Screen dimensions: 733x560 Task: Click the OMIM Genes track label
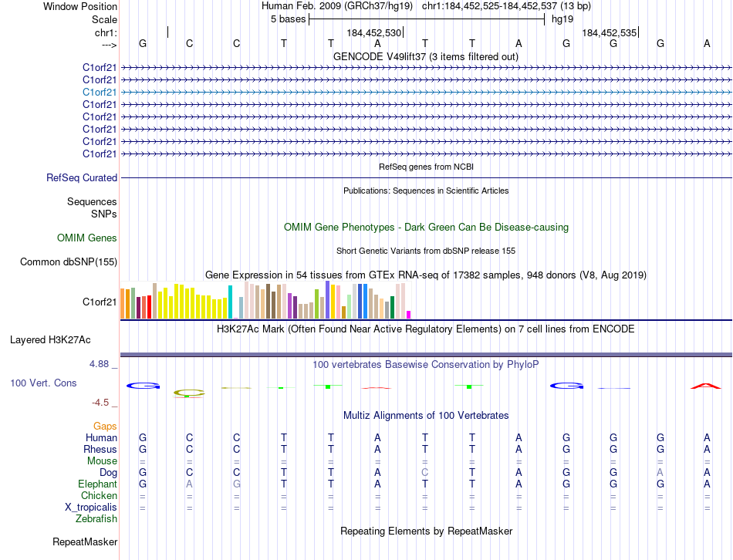pos(87,238)
